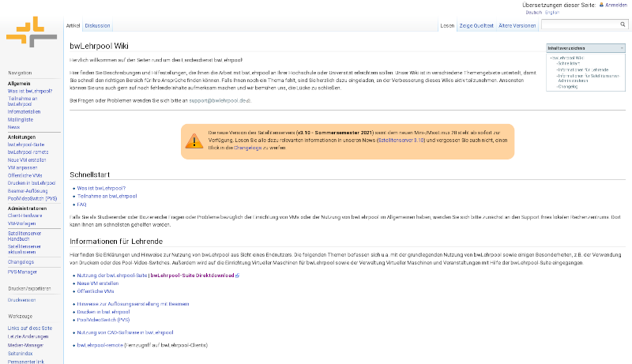Open sidebar link Mailingliste
Viewport: 632px width, 364px height.
[x=21, y=119]
